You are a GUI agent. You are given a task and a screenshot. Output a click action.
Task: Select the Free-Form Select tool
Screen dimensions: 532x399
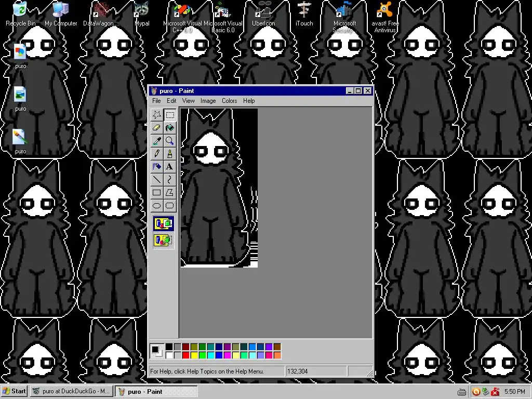point(157,115)
